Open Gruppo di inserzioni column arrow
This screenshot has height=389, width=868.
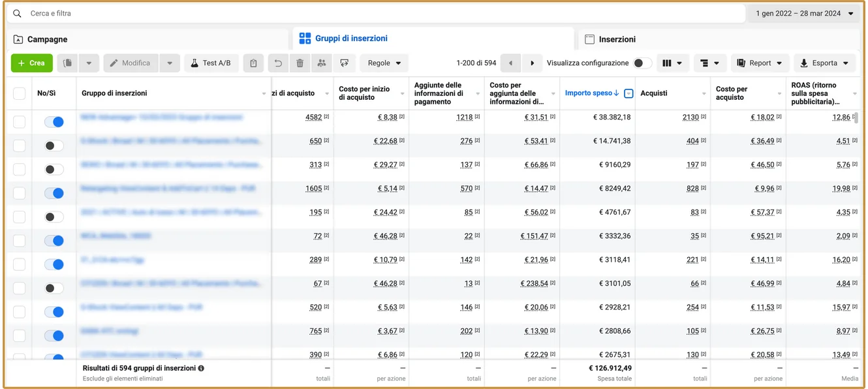264,94
